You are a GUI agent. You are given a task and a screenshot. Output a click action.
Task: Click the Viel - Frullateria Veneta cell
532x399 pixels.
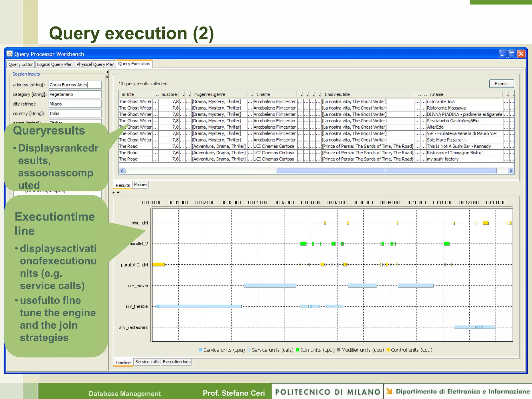click(464, 134)
